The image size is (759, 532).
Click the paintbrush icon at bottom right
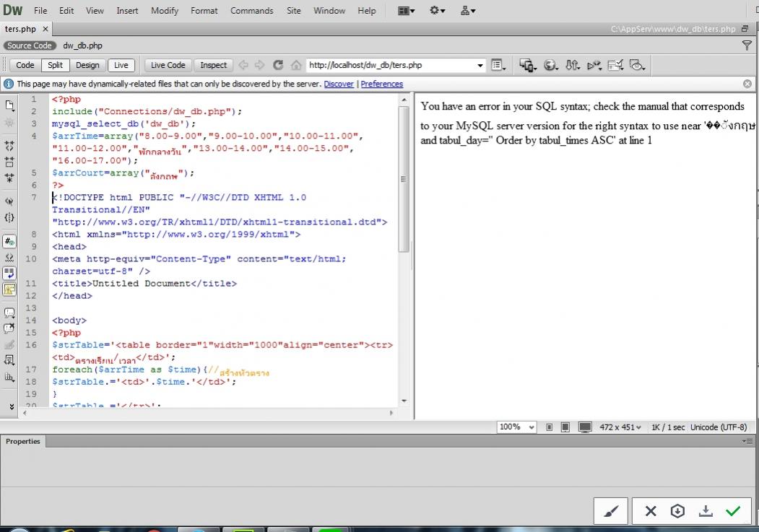[611, 511]
